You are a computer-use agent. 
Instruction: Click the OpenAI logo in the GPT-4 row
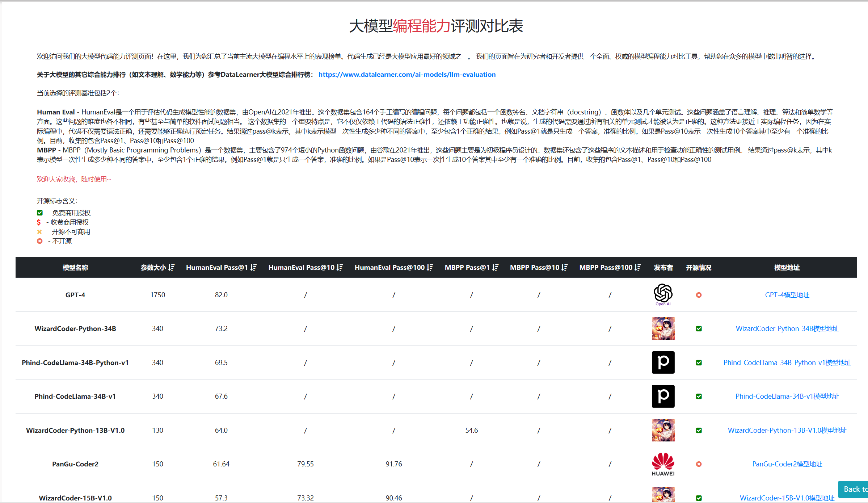pyautogui.click(x=663, y=294)
